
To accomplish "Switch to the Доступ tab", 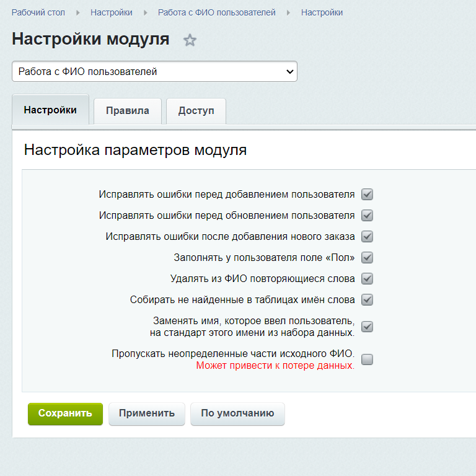I will [x=196, y=111].
